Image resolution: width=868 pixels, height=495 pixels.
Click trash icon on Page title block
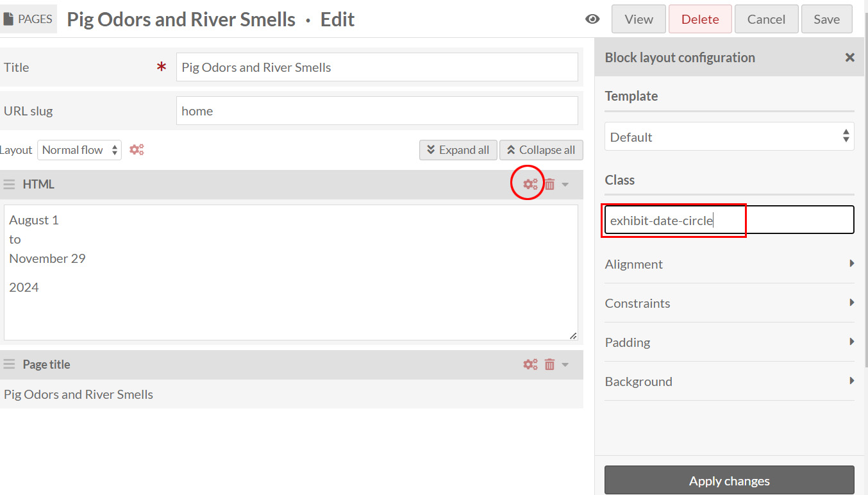pos(549,364)
